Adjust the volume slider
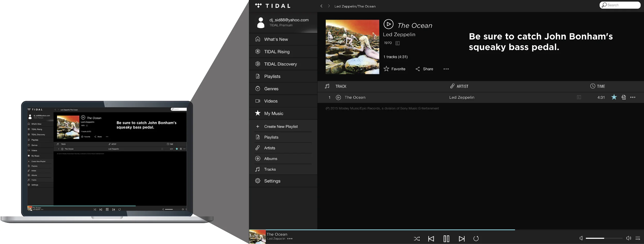Viewport: 644px width, 244px height. 604,238
